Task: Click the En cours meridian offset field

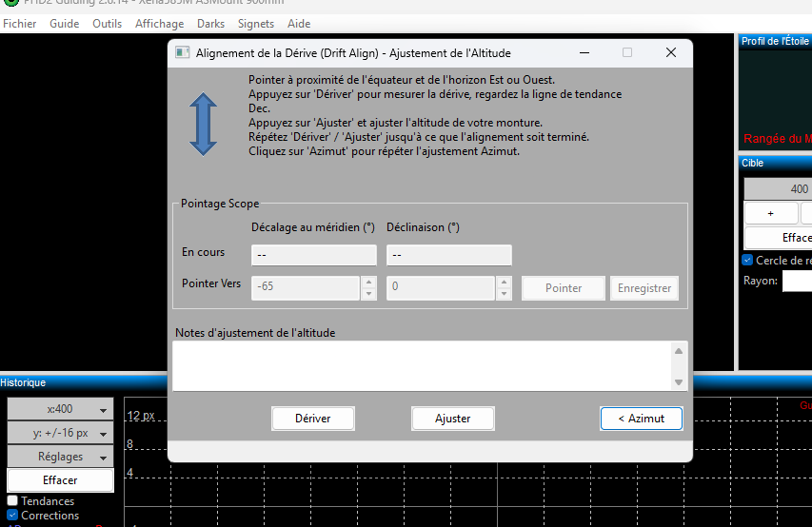Action: (x=314, y=255)
